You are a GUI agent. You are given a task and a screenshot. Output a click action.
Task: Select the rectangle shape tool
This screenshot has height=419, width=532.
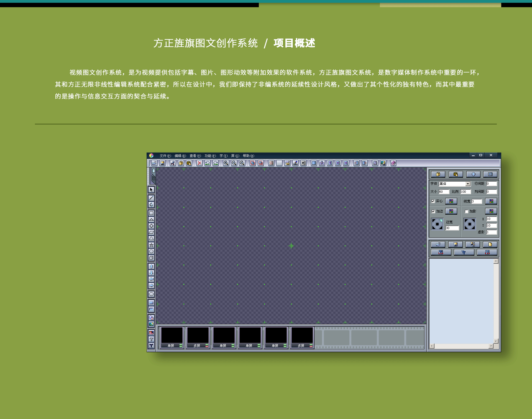click(151, 213)
